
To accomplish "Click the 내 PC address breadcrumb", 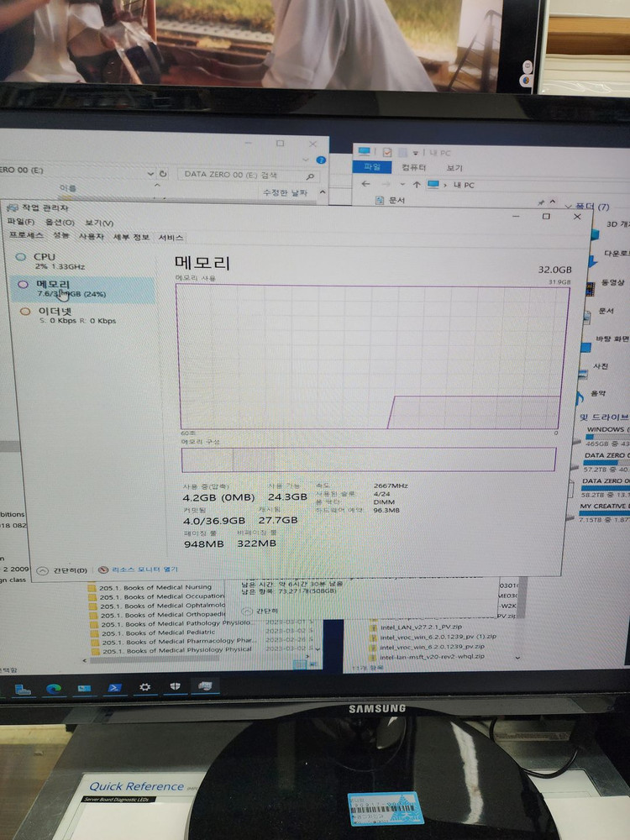I will pos(464,185).
